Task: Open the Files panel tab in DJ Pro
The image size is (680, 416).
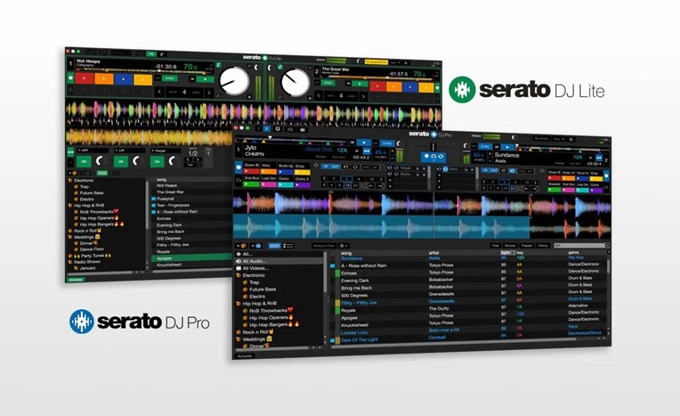Action: [495, 246]
